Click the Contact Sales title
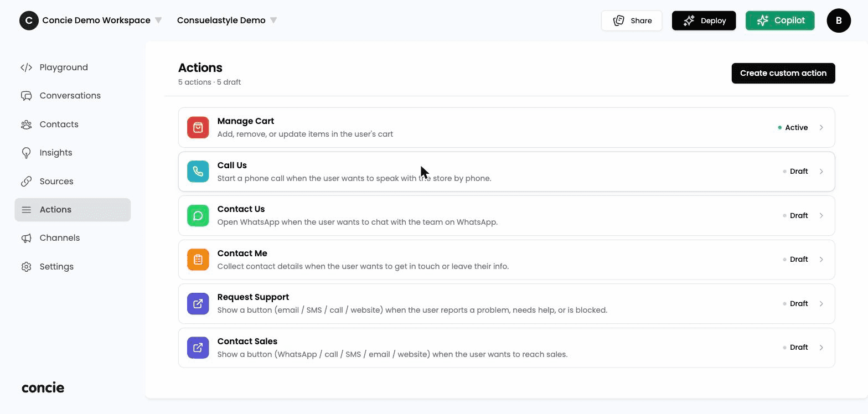Viewport: 868px width, 414px height. point(247,341)
